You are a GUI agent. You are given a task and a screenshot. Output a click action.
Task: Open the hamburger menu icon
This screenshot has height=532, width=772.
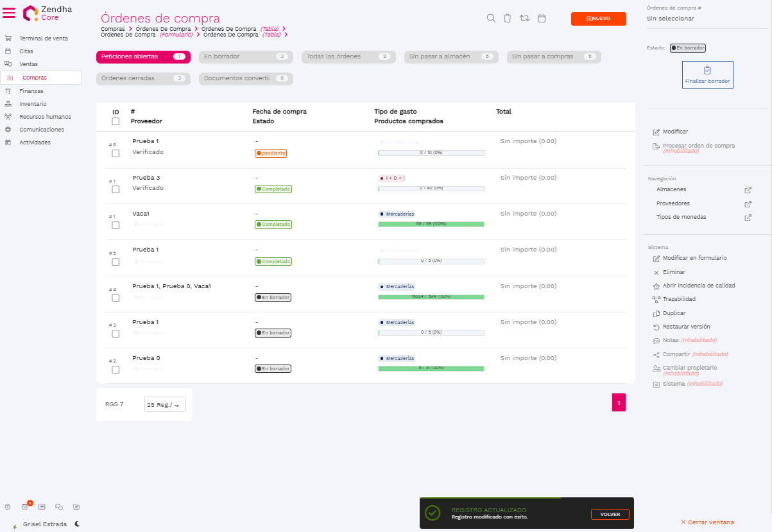[x=10, y=13]
